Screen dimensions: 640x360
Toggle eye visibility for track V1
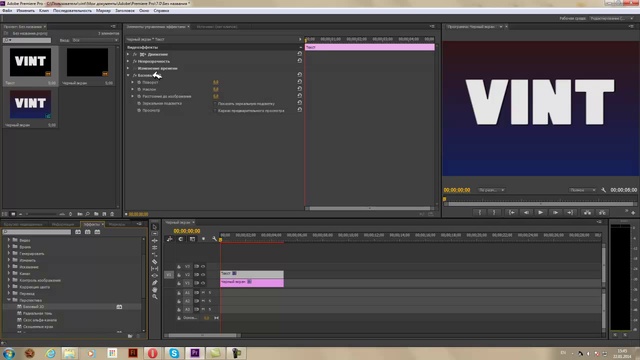pos(203,283)
